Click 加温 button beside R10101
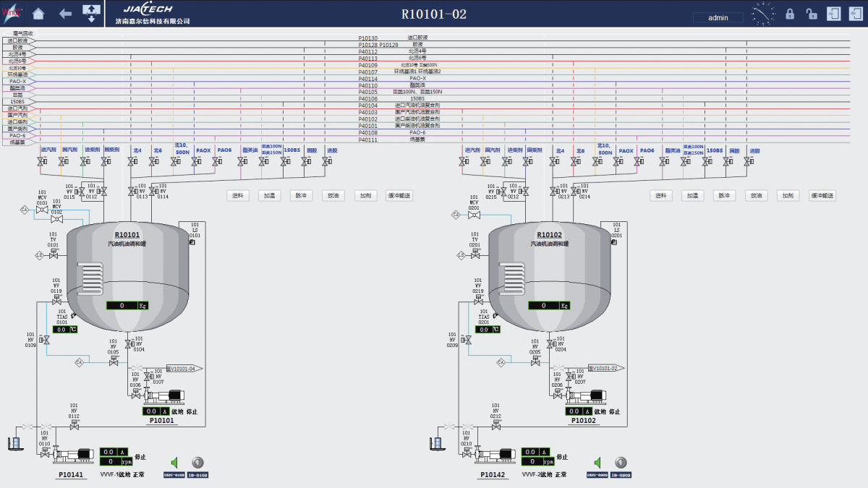The width and height of the screenshot is (868, 488). click(x=271, y=195)
